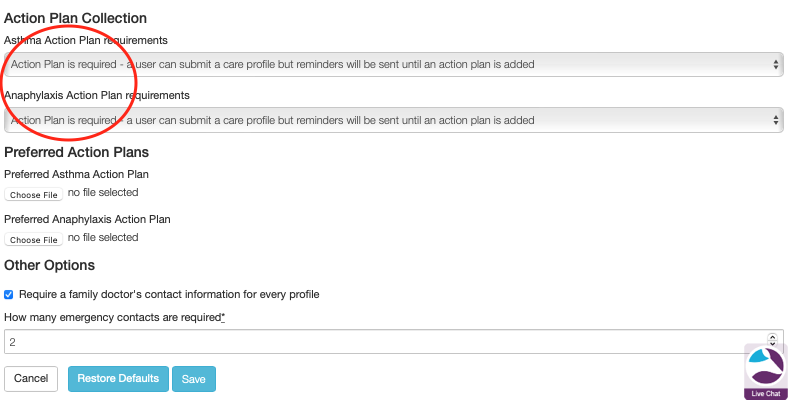Toggle the family doctor's contact requirement checkbox
This screenshot has width=792, height=406.
(x=9, y=295)
